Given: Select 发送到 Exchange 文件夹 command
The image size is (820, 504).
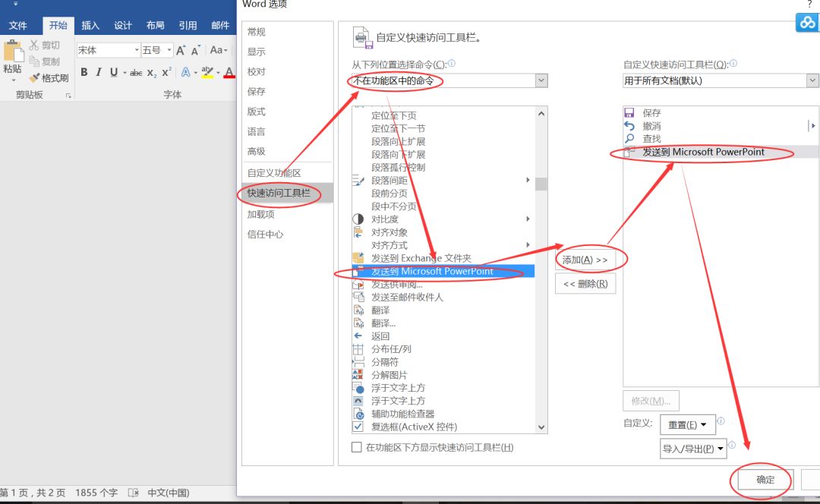Looking at the screenshot, I should pyautogui.click(x=443, y=258).
